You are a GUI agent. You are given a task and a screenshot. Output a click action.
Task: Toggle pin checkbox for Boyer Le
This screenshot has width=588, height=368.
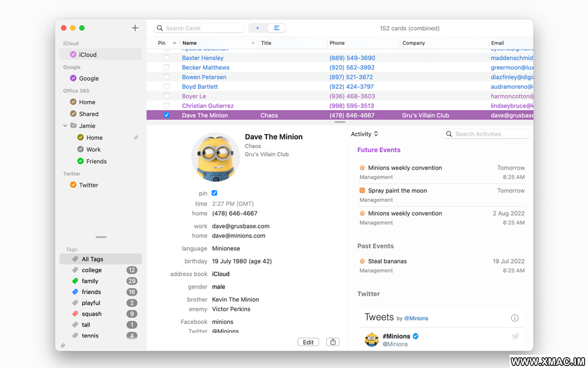tap(167, 96)
